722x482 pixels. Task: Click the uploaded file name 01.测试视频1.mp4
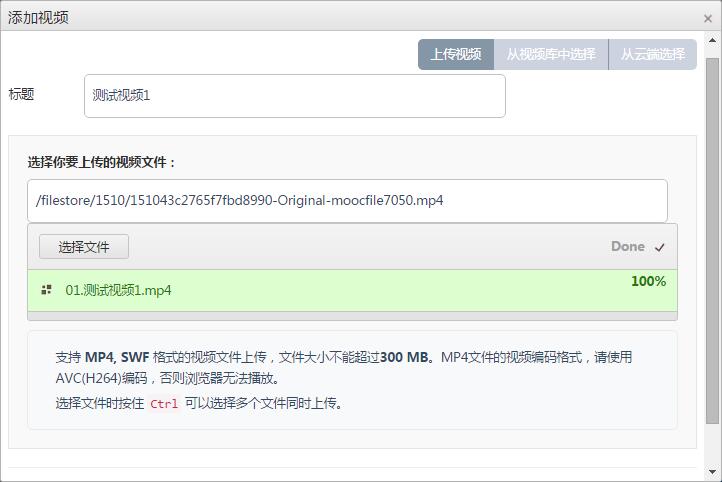(x=118, y=291)
